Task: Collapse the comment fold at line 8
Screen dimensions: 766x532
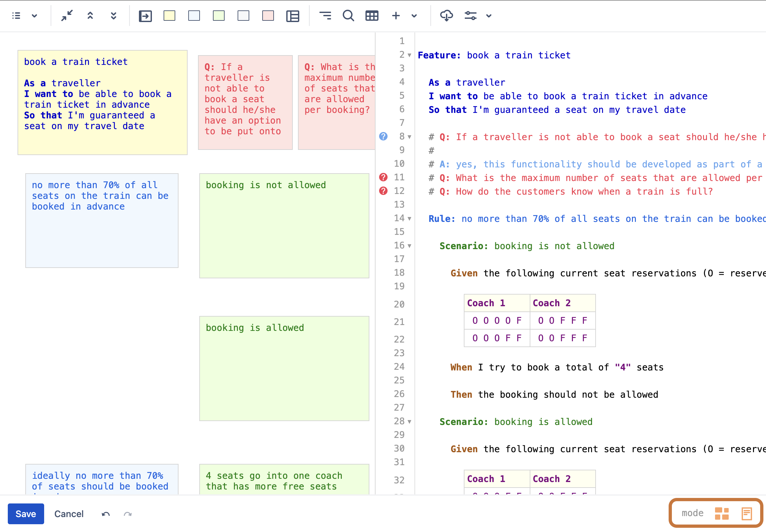Action: coord(410,137)
